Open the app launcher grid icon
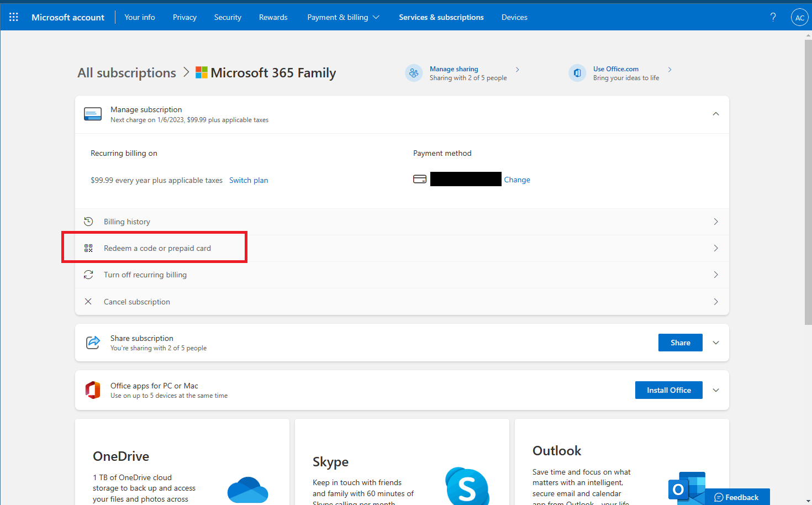 [14, 17]
